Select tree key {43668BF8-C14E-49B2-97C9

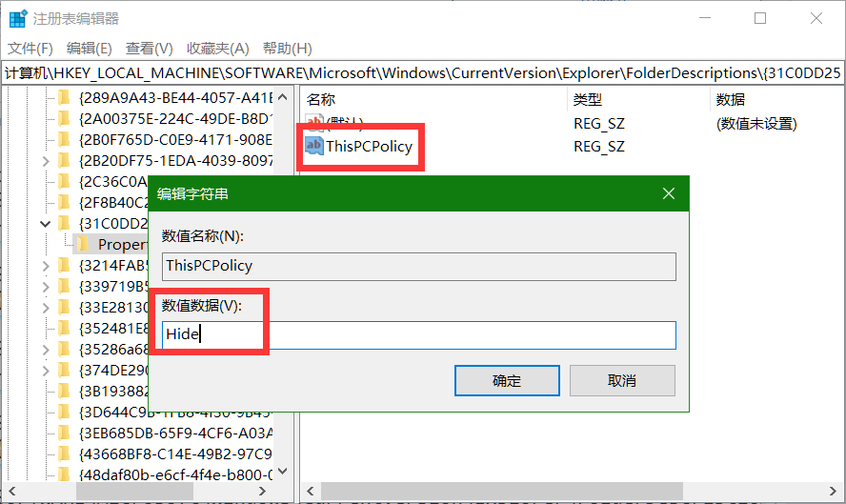pos(176,454)
